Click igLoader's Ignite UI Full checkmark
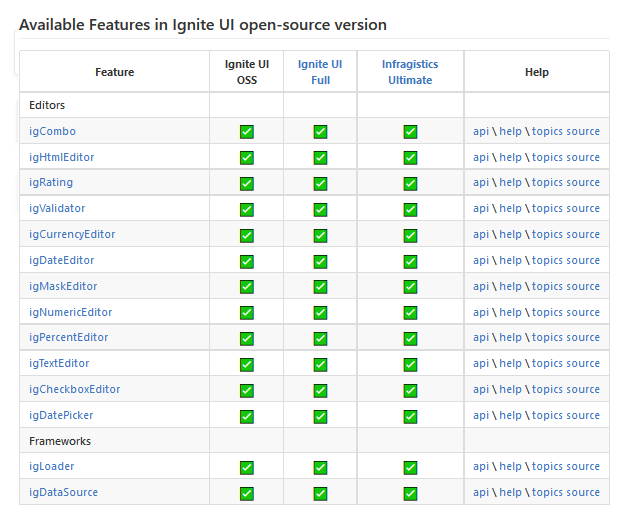This screenshot has width=630, height=514. 320,467
